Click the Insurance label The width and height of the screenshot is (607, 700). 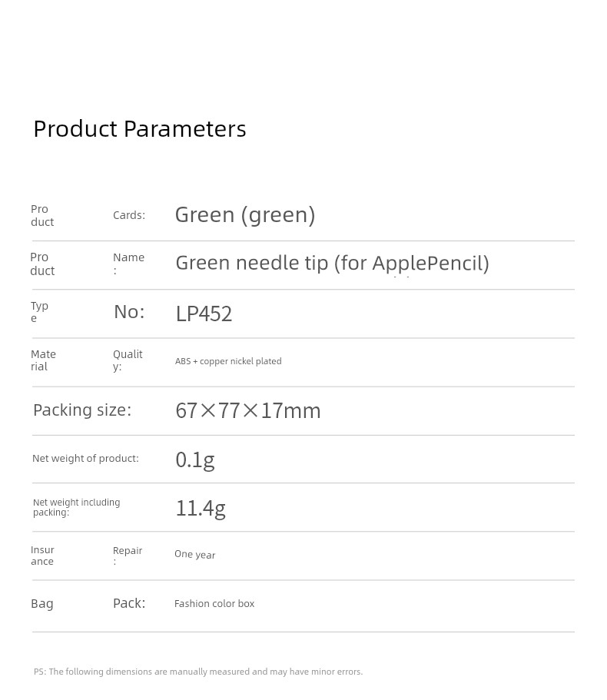(42, 556)
